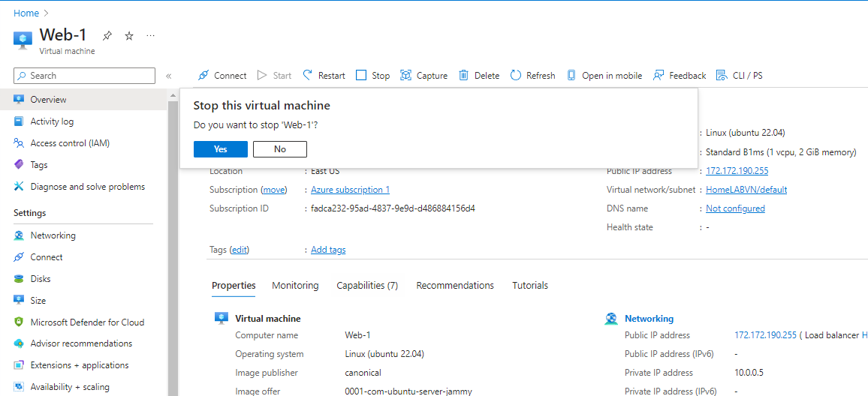This screenshot has height=396, width=868.
Task: Open the more options ellipsis
Action: (x=151, y=36)
